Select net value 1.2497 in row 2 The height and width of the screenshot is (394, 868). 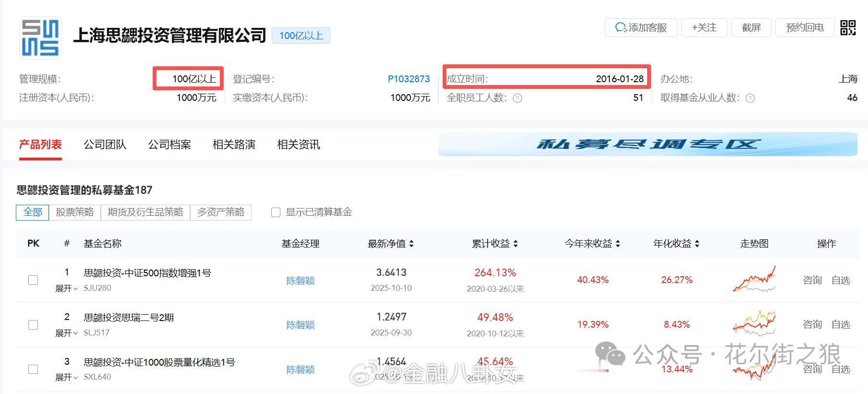391,317
